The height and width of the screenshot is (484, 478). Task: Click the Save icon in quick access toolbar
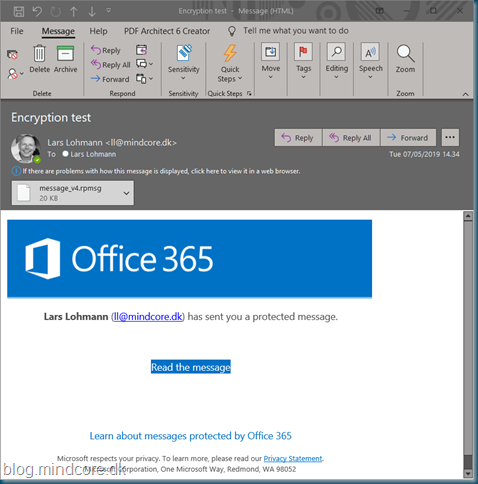[x=19, y=12]
